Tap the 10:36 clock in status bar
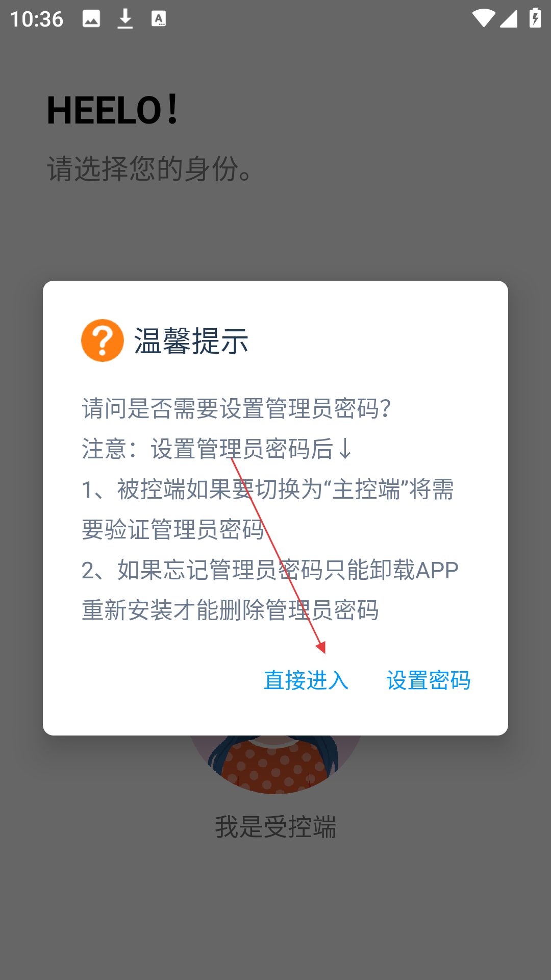 [x=36, y=19]
